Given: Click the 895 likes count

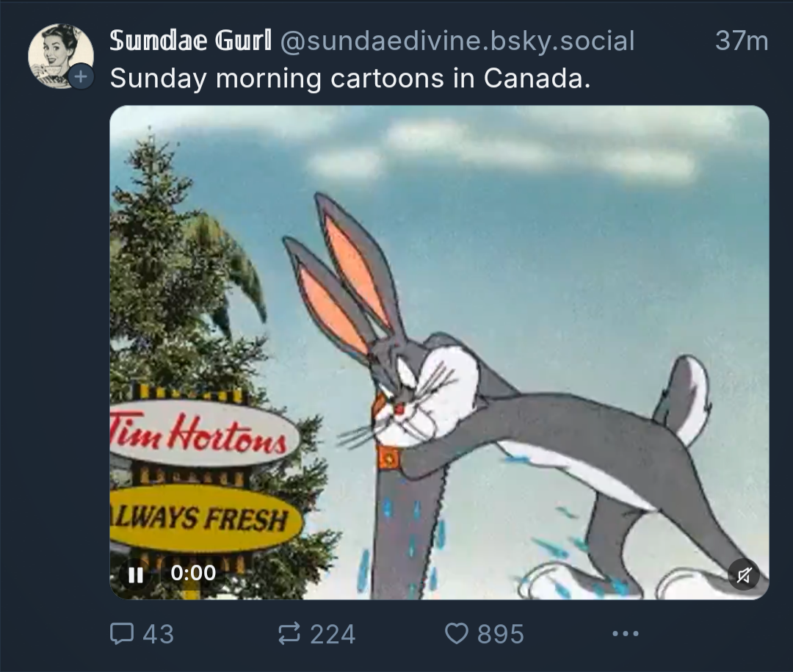Looking at the screenshot, I should click(500, 634).
